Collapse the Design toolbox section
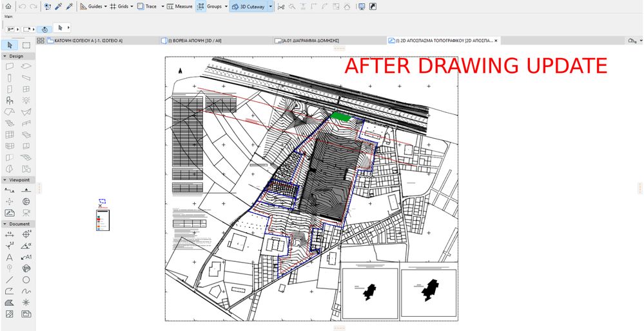 click(5, 56)
